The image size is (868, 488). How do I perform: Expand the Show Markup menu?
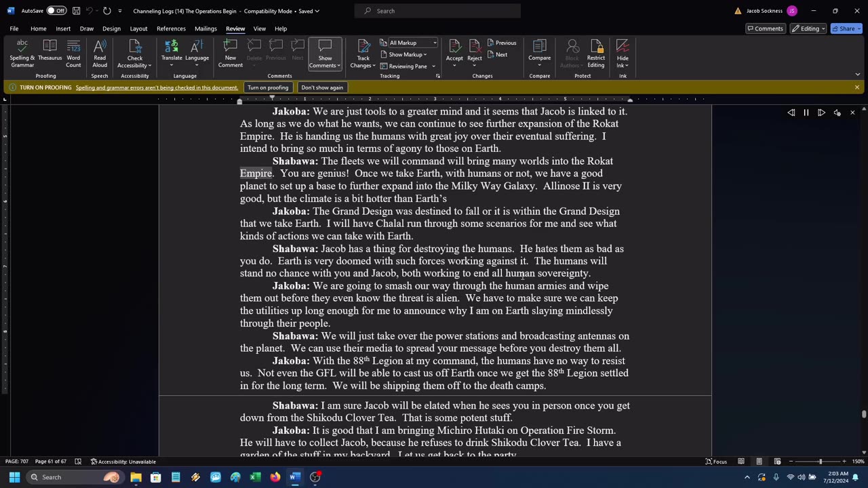(403, 55)
